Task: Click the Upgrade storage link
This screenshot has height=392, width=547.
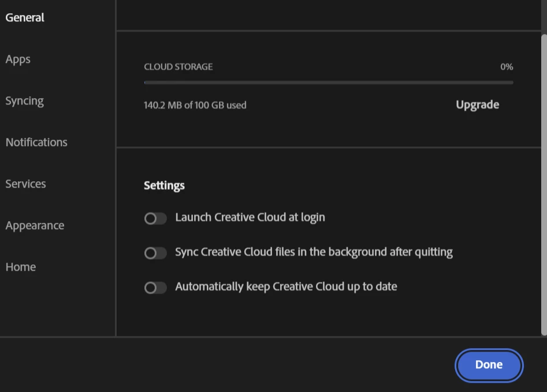Action: [477, 104]
